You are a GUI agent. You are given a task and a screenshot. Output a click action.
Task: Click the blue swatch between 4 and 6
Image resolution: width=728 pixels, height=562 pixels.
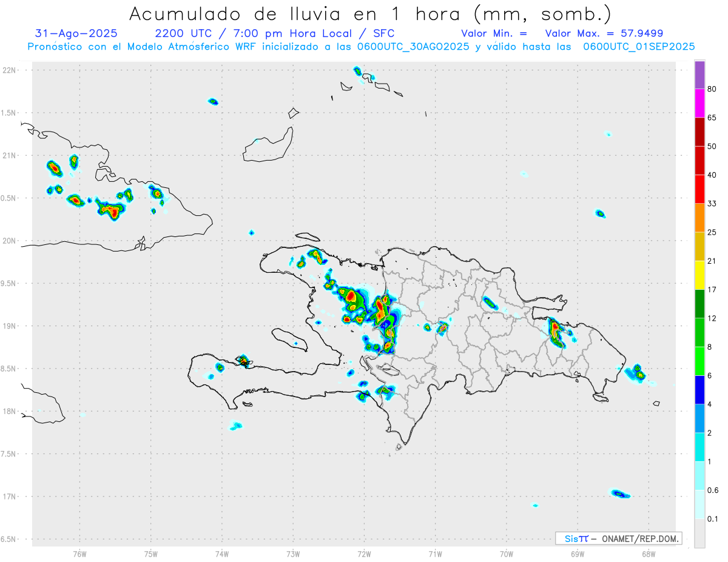click(x=699, y=390)
